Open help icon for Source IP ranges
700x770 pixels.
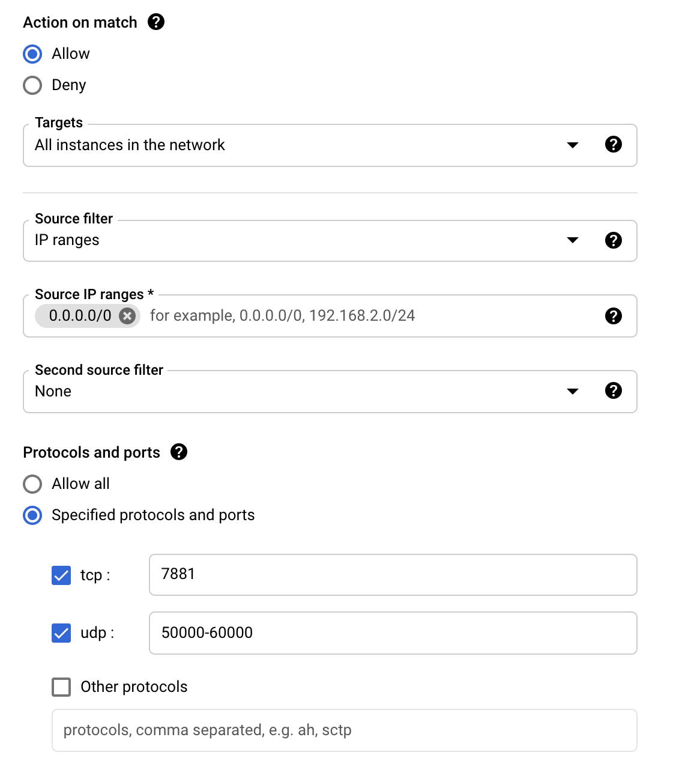coord(613,316)
